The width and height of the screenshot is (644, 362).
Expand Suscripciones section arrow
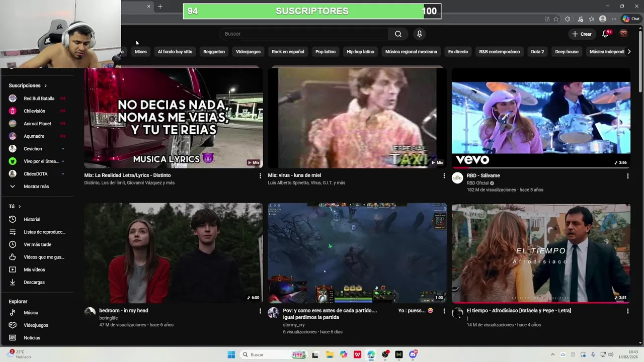(45, 86)
